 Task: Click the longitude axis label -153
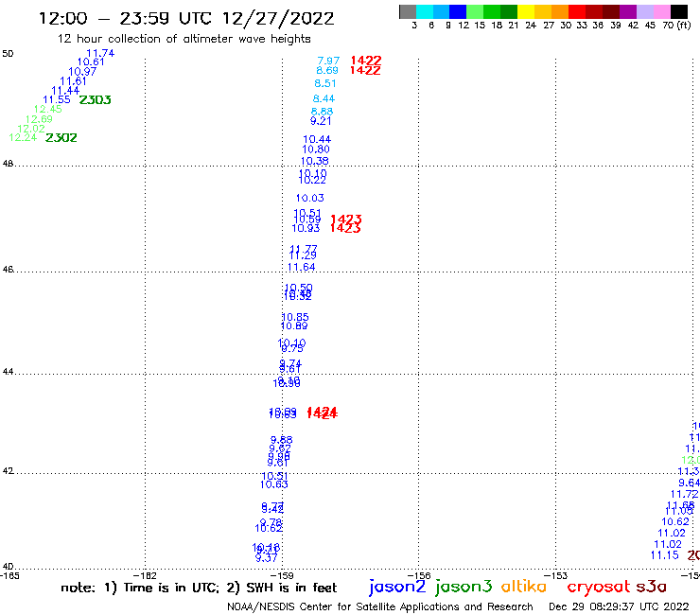(x=556, y=575)
